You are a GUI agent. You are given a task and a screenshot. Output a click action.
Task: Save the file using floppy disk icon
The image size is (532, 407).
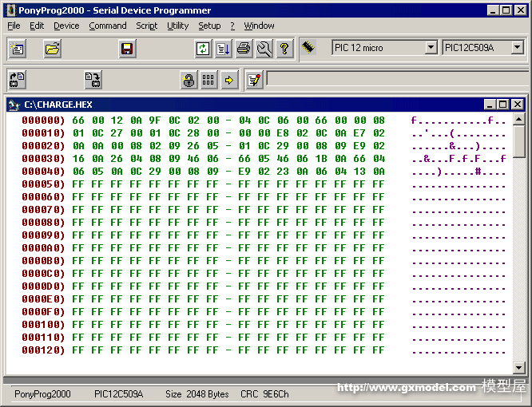[x=126, y=49]
